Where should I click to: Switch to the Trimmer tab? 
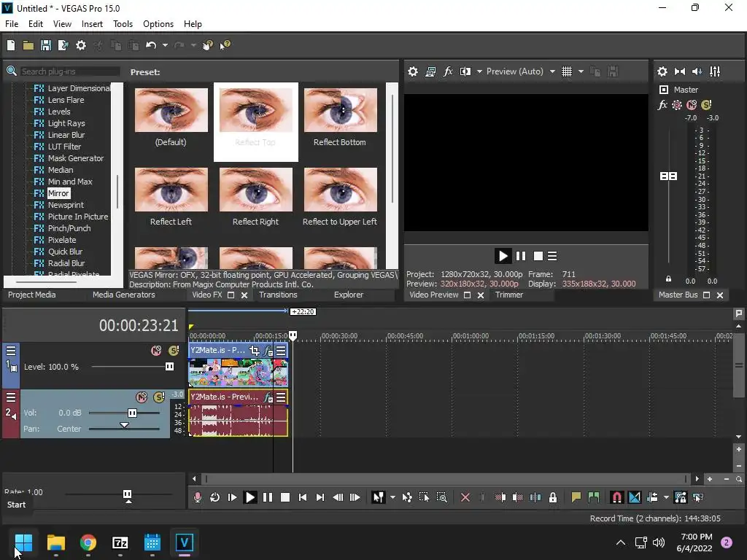click(508, 295)
